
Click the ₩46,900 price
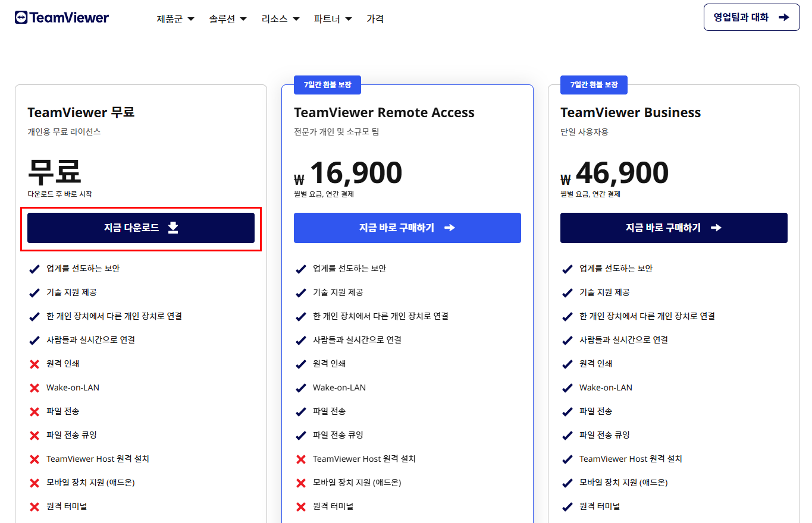[615, 173]
